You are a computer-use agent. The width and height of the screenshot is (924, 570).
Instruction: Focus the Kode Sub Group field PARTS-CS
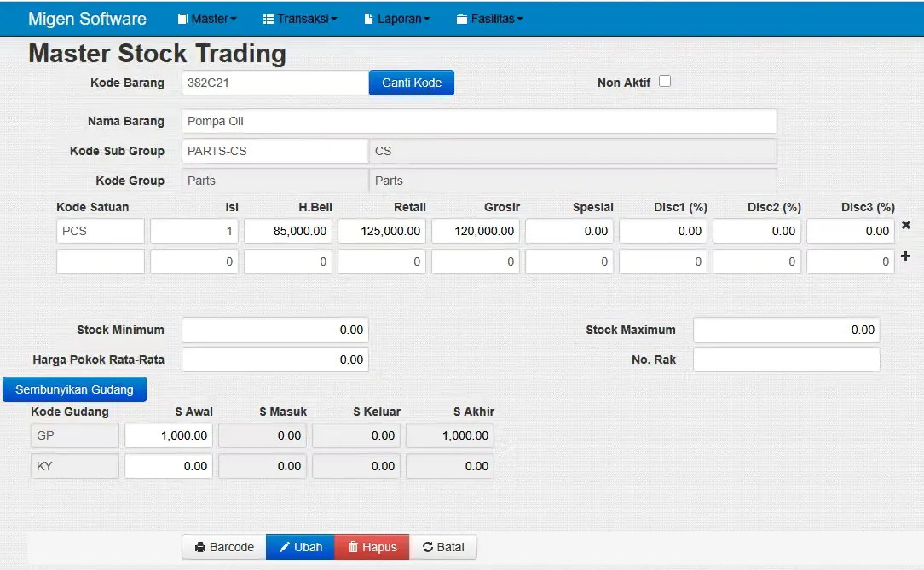click(275, 151)
